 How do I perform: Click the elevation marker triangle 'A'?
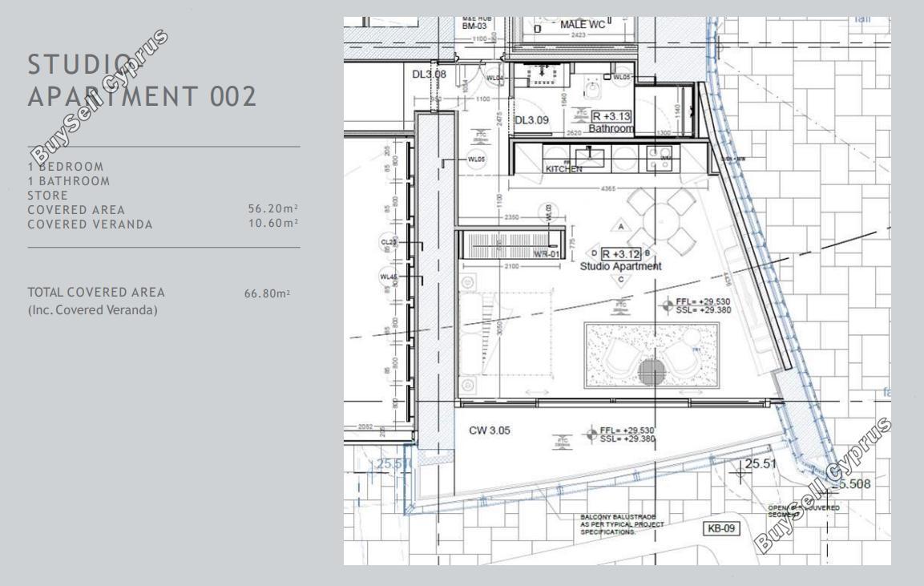click(x=620, y=226)
